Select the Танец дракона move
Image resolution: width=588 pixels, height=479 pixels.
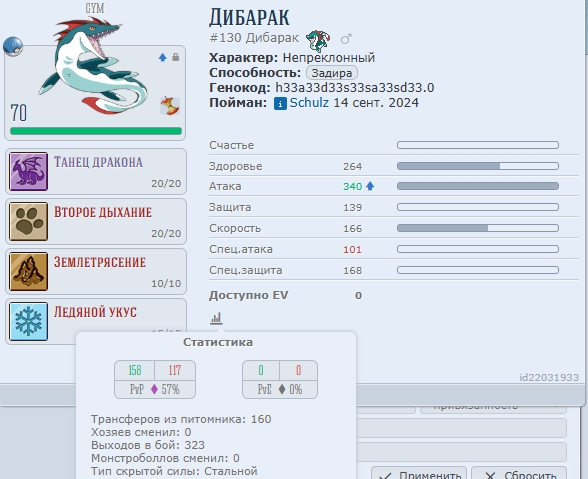coord(96,171)
